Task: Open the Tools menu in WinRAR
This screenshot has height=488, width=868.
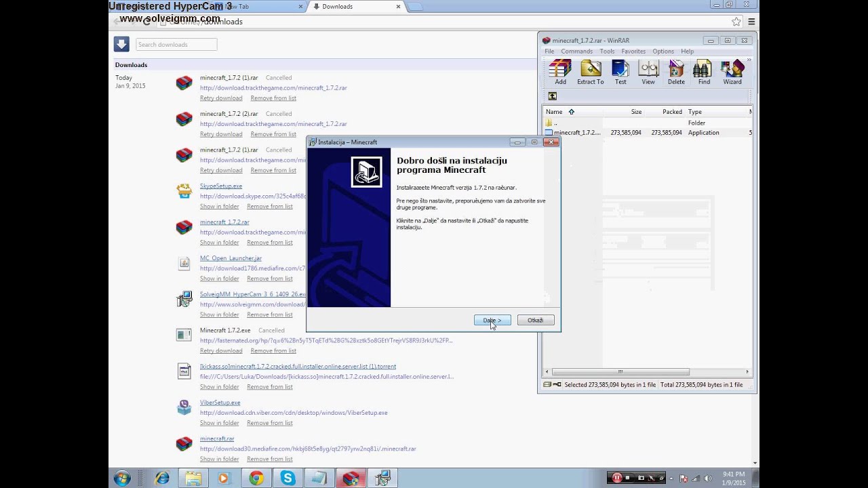Action: pos(607,52)
